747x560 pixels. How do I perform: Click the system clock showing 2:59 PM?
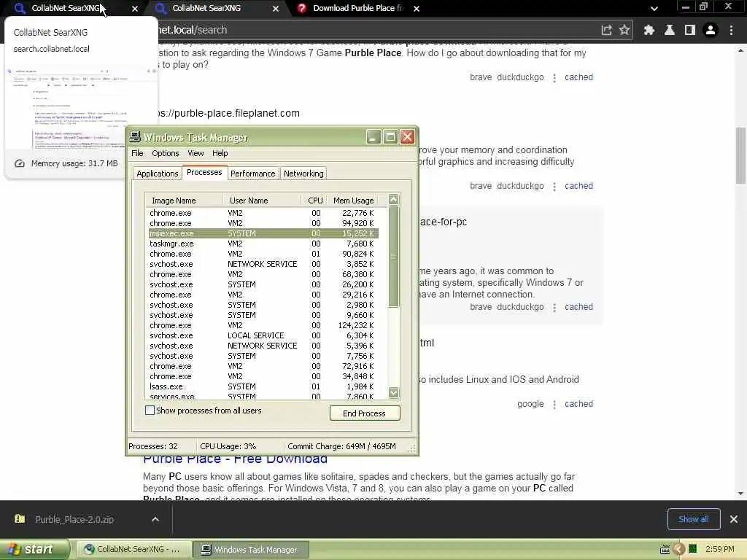719,550
